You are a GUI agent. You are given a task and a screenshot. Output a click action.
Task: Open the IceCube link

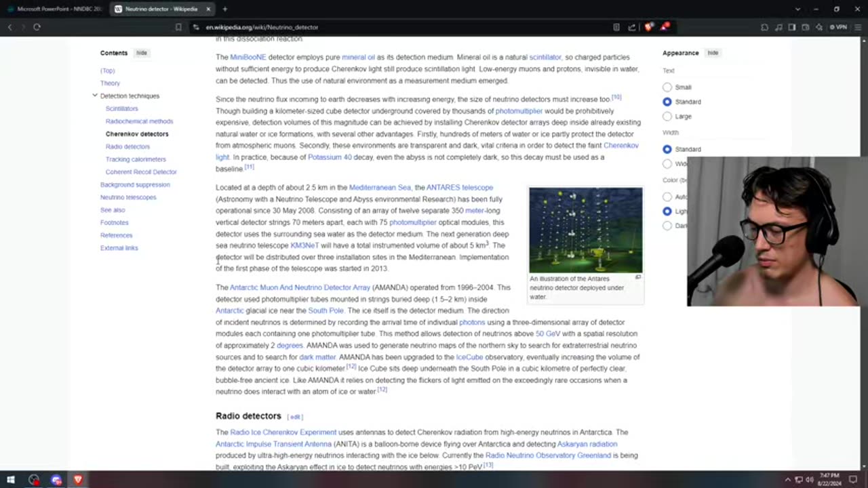pyautogui.click(x=469, y=357)
